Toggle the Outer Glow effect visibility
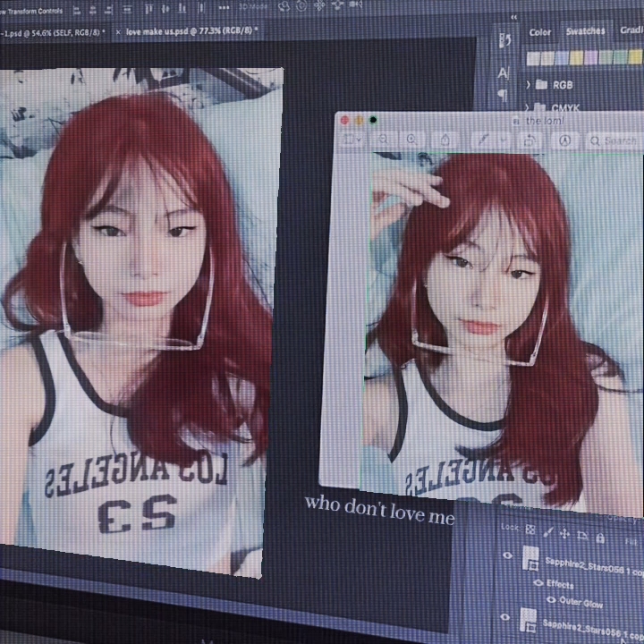 click(551, 600)
